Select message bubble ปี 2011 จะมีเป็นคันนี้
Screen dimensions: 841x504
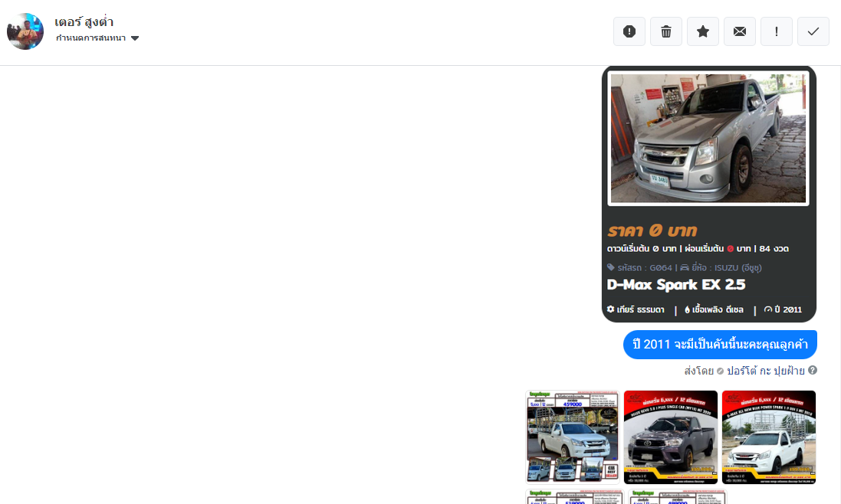coord(720,345)
